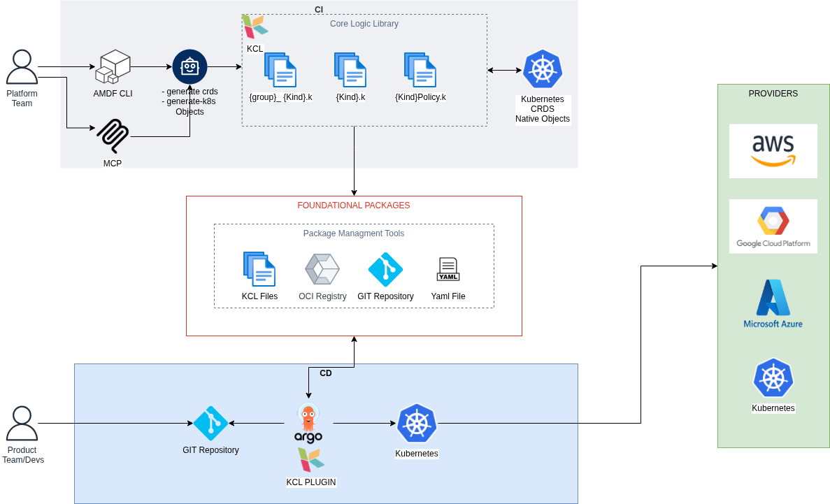Select the 'Kubernetes CRDS Native Objects' label
The height and width of the screenshot is (504, 830).
[543, 109]
